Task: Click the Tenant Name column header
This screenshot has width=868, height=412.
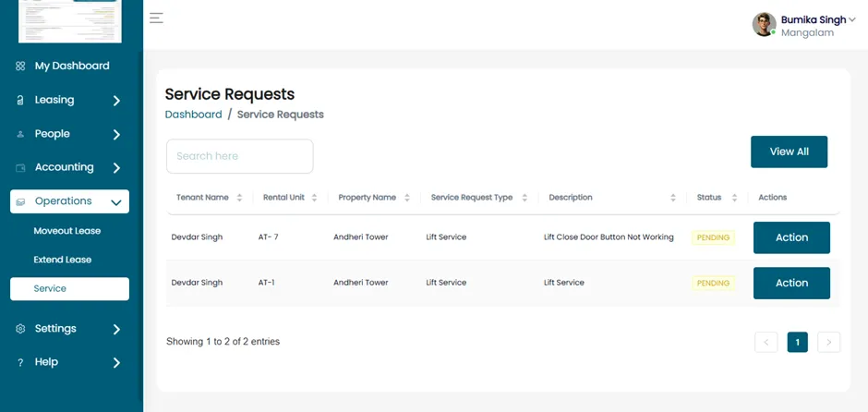Action: (x=202, y=198)
